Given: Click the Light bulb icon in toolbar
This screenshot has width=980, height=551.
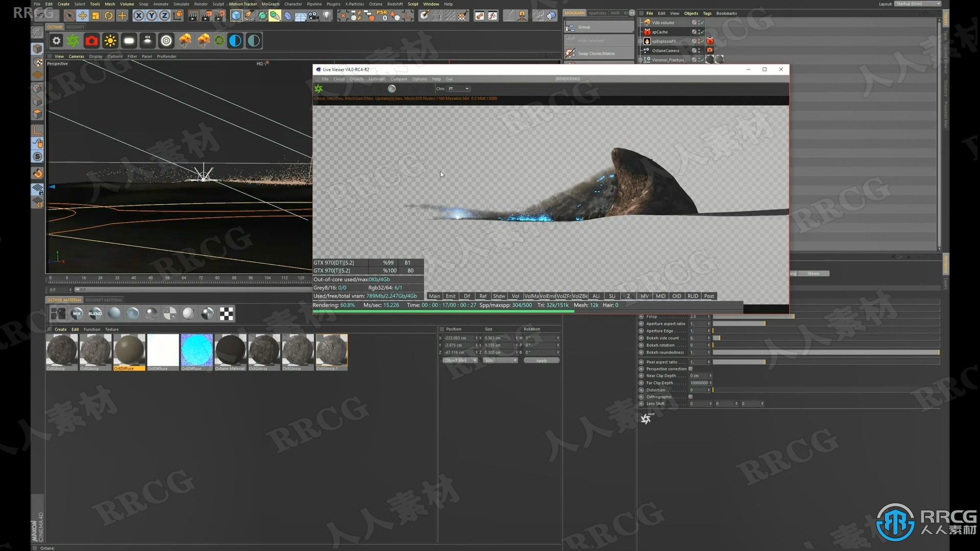Looking at the screenshot, I should tap(327, 16).
